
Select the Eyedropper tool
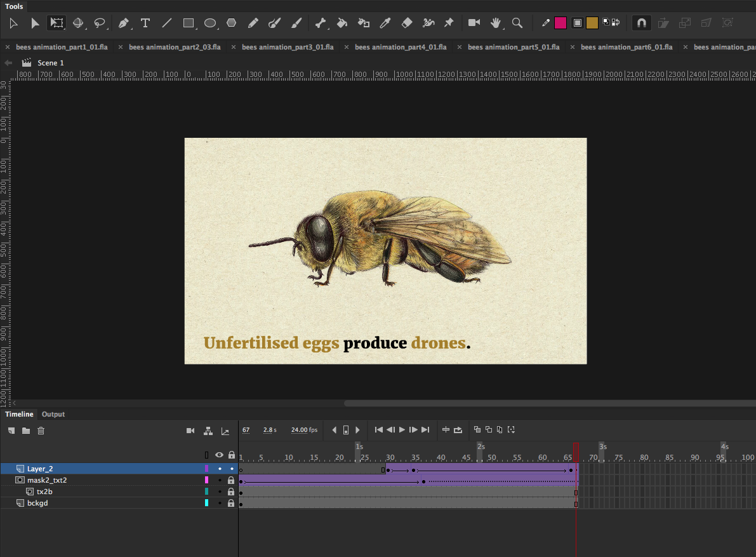coord(385,23)
